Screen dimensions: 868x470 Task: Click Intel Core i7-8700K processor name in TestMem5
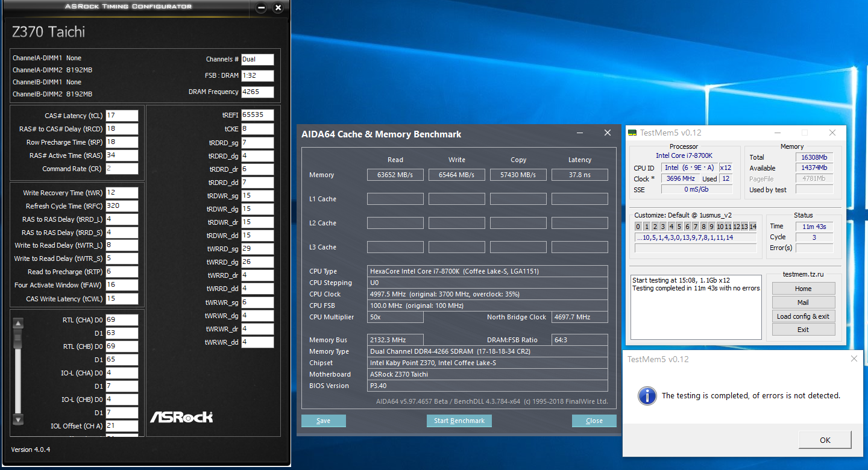pyautogui.click(x=684, y=155)
